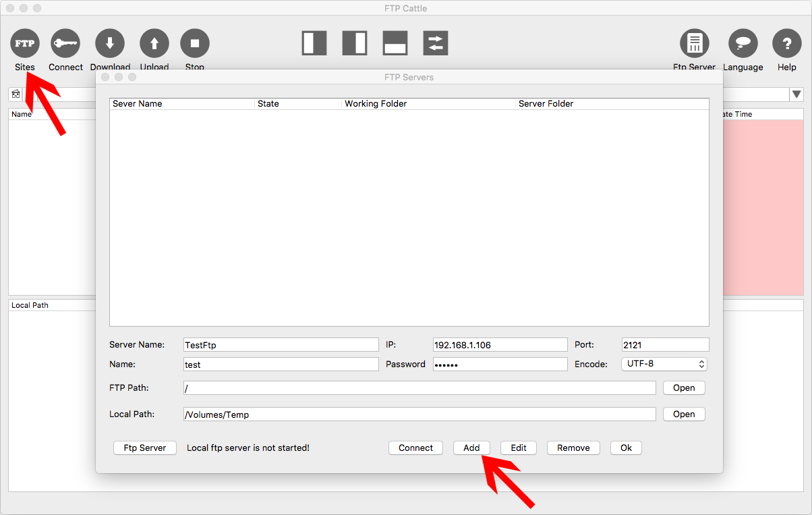Click the Remove button
Viewport: 812px width, 515px height.
click(573, 448)
